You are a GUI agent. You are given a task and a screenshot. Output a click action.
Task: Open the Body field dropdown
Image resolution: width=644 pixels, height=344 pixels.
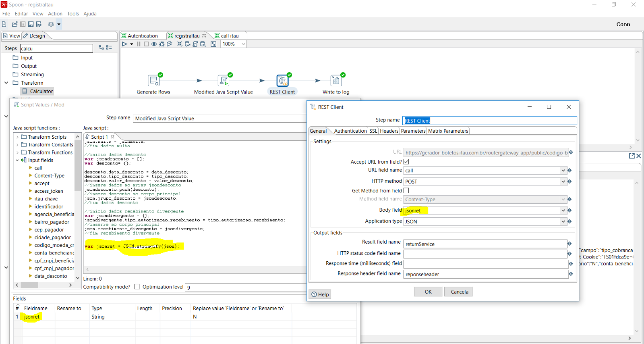click(563, 211)
